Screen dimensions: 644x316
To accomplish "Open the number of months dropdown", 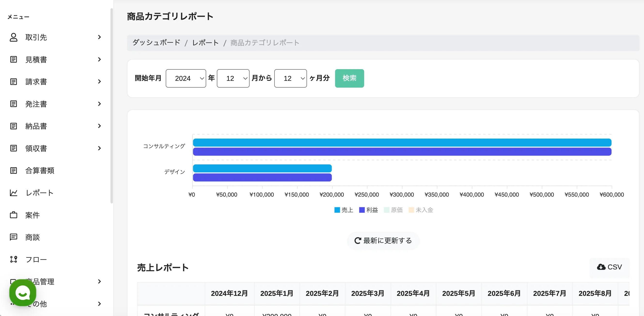I will (x=290, y=78).
